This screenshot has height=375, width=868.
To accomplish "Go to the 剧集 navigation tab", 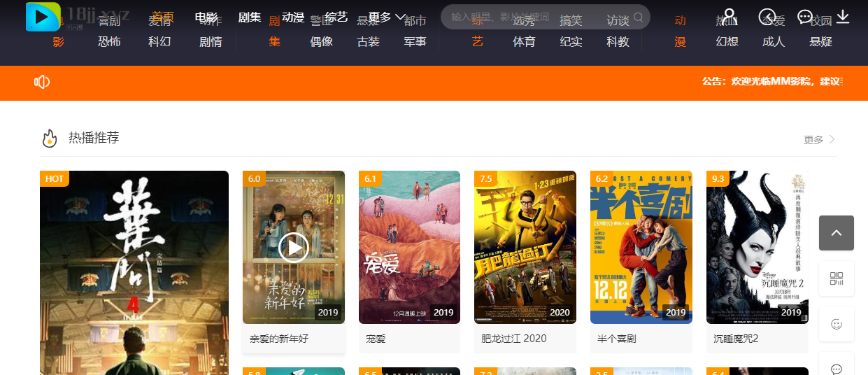I will coord(250,17).
